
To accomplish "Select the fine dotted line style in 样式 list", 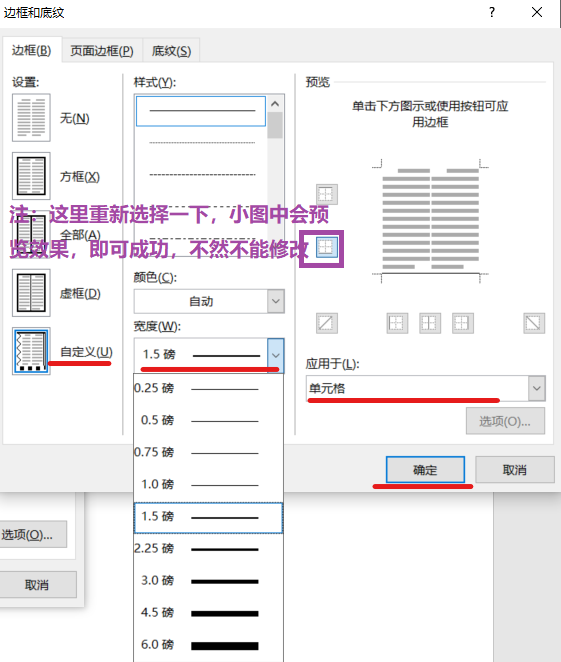I will point(201,143).
